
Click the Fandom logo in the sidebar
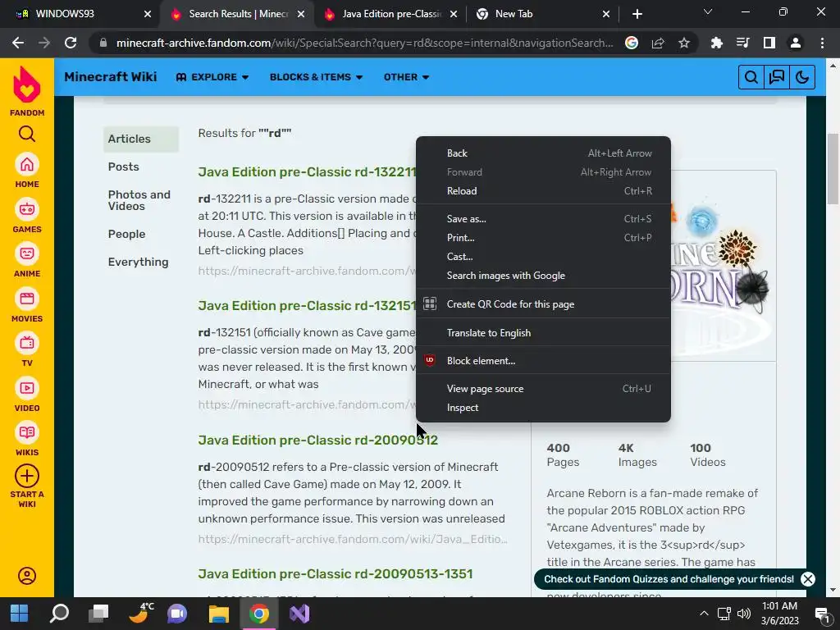click(x=27, y=91)
